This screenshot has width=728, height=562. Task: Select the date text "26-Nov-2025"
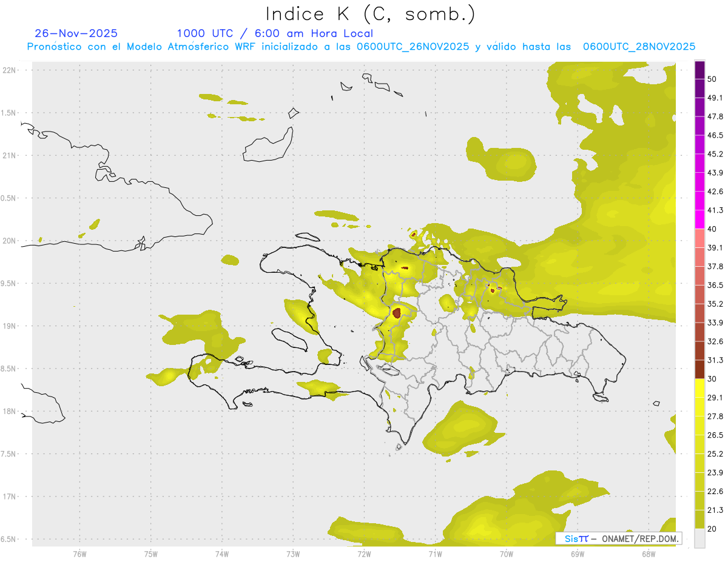[x=76, y=33]
